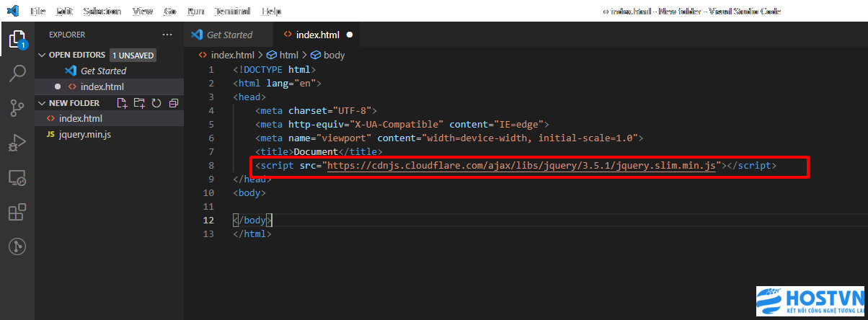Click the VS Code logo in title bar
This screenshot has height=320, width=868.
click(x=12, y=11)
